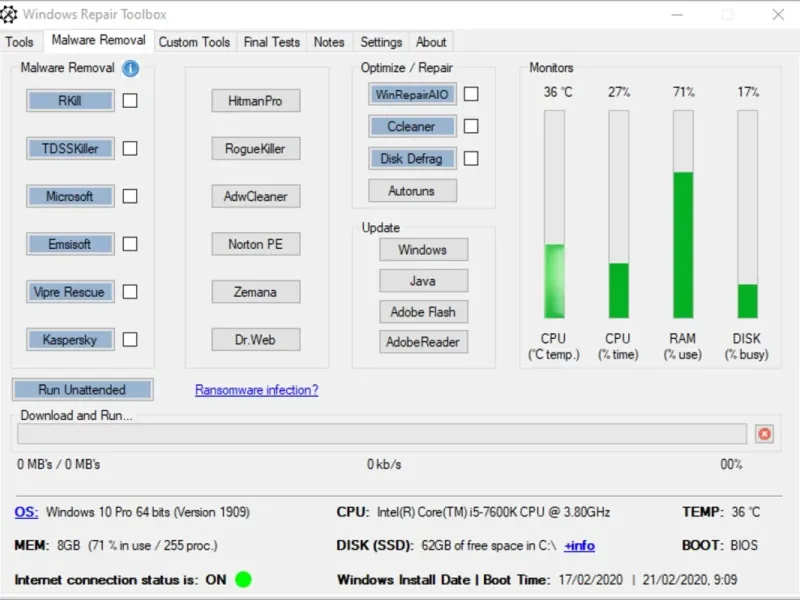Screen dimensions: 800x600
Task: Go to the Notes tab
Action: coord(329,42)
